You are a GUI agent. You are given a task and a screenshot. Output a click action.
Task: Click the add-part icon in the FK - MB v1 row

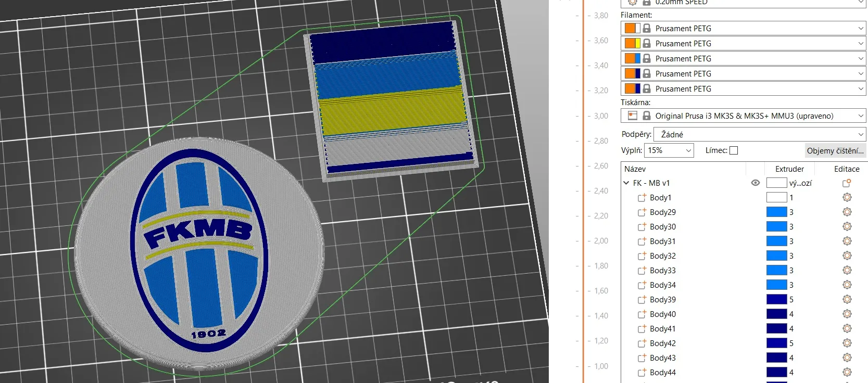point(847,183)
